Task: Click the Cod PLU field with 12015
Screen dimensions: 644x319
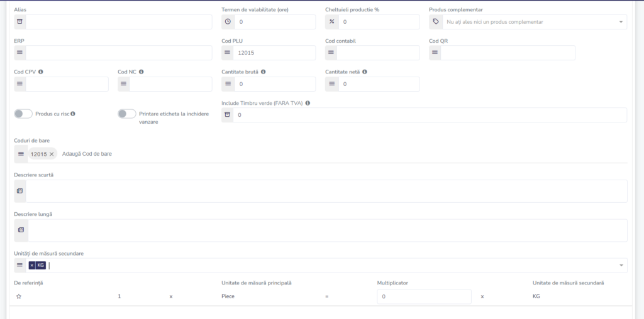Action: pos(274,53)
